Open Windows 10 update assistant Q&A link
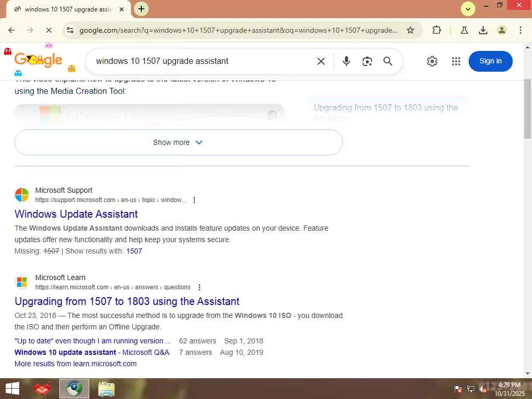 click(92, 353)
